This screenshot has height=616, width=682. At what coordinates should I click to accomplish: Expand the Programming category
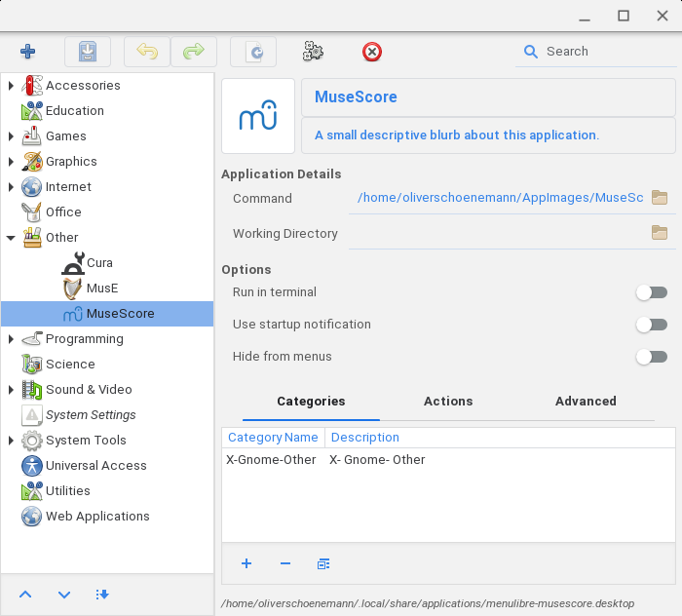11,339
